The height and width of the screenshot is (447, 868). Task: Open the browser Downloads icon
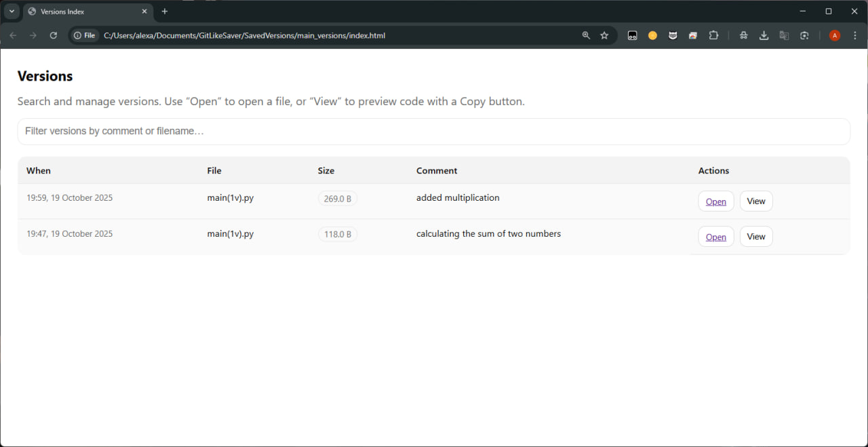click(x=764, y=35)
